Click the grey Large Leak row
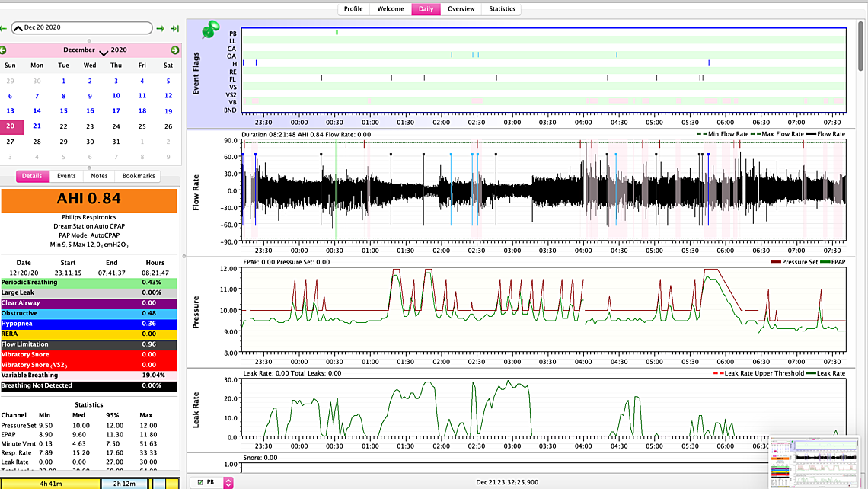Screen dimensions: 868x489 (89, 293)
